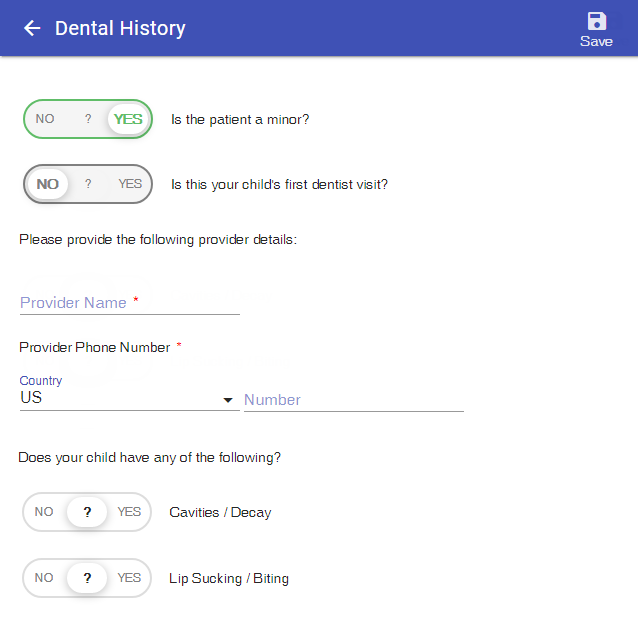Screen dimensions: 638x621
Task: Select NO for child's first dentist visit
Action: point(48,184)
